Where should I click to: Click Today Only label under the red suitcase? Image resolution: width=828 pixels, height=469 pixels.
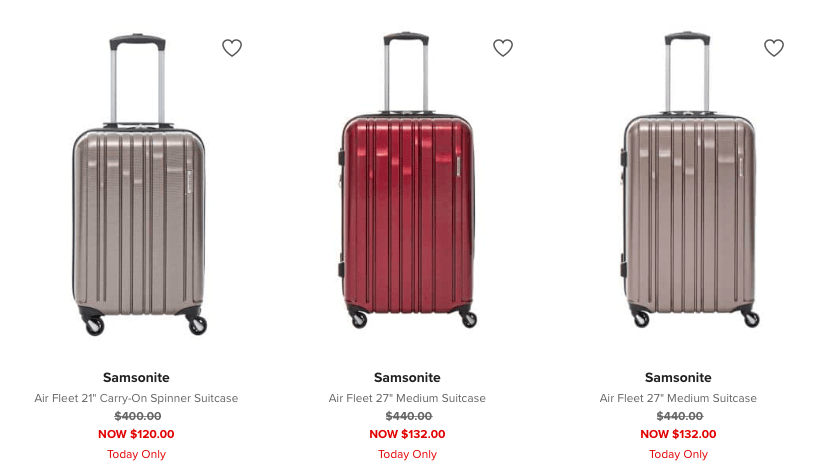[x=407, y=454]
